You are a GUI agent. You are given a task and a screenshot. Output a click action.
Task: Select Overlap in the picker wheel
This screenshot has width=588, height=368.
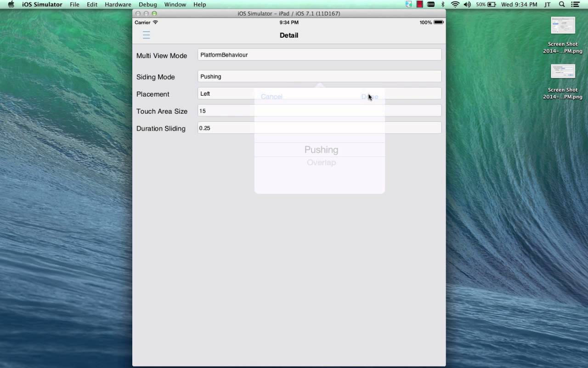coord(321,162)
